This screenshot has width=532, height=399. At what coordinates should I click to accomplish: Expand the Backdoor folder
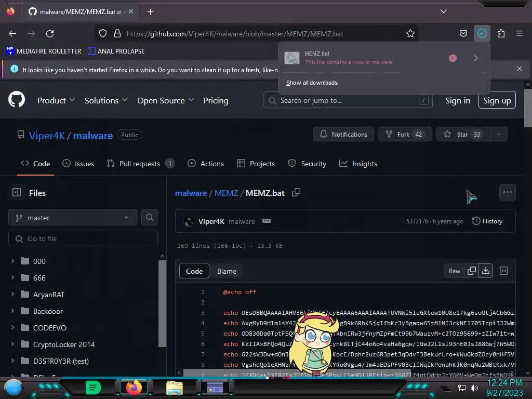[x=12, y=311]
